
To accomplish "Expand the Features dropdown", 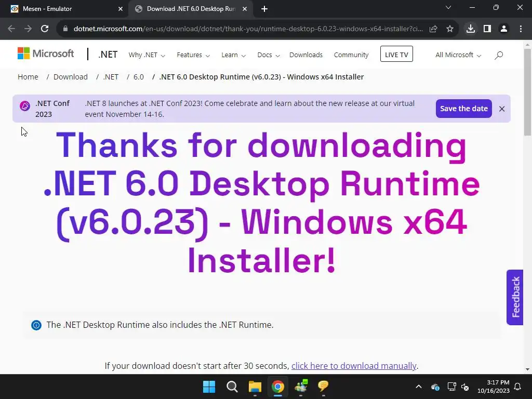I will (x=193, y=55).
